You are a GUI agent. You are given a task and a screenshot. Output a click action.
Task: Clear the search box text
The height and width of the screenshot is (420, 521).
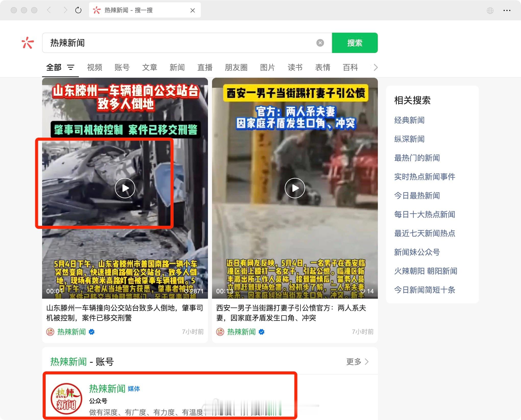(x=320, y=43)
